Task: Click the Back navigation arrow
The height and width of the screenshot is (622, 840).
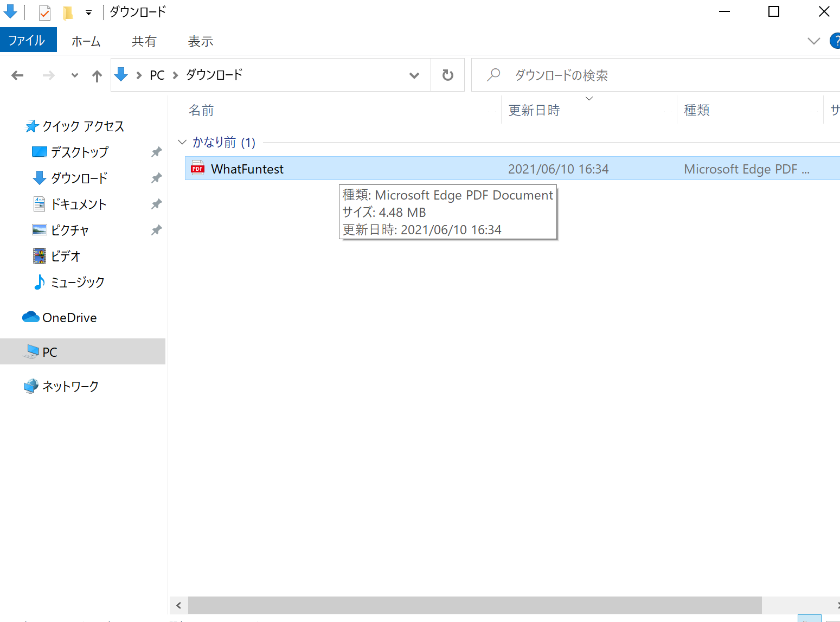Action: [17, 75]
